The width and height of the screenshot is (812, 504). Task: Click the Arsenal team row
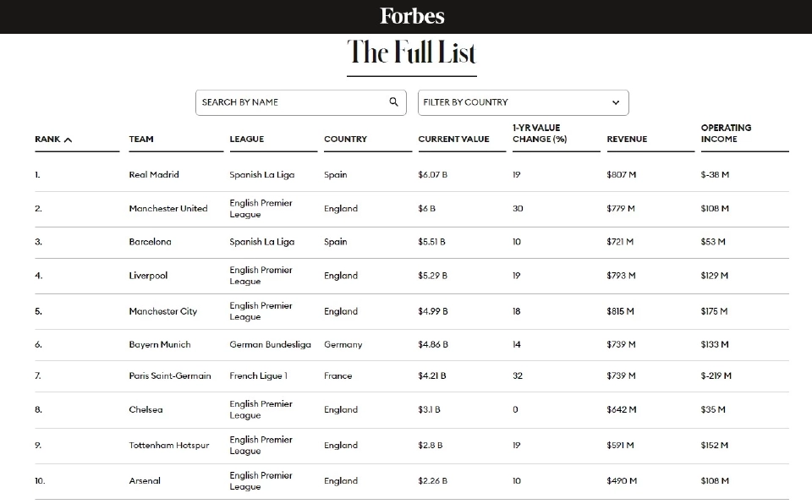[x=145, y=481]
